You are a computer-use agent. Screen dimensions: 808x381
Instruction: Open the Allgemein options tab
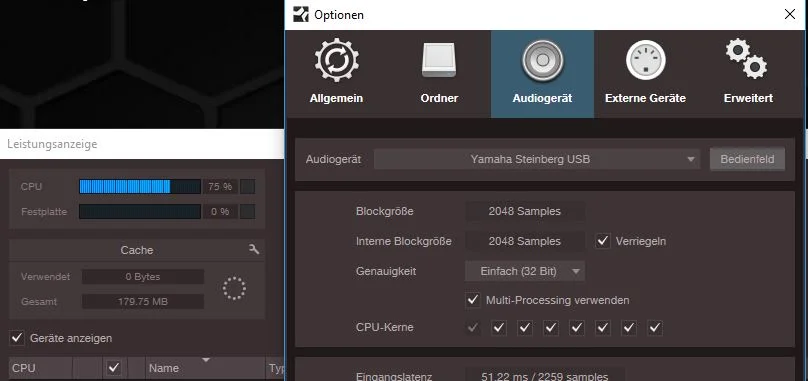(336, 74)
